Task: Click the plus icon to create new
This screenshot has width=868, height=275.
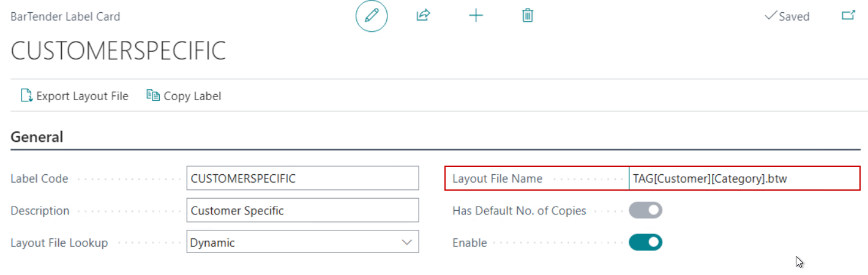Action: click(x=476, y=16)
